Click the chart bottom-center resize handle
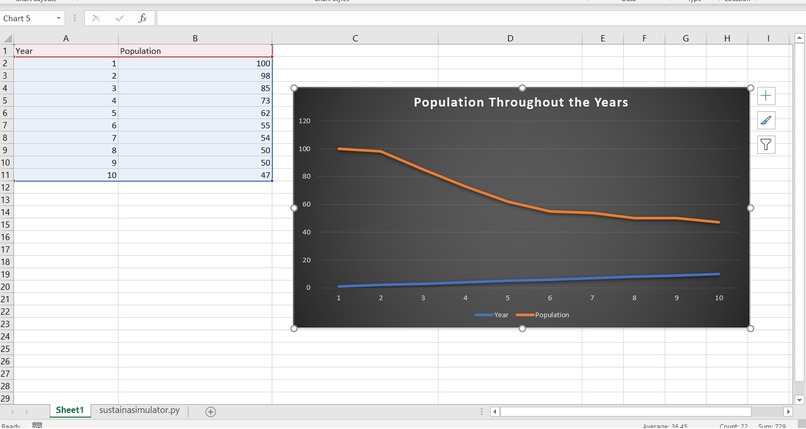806x429 pixels. (x=522, y=328)
